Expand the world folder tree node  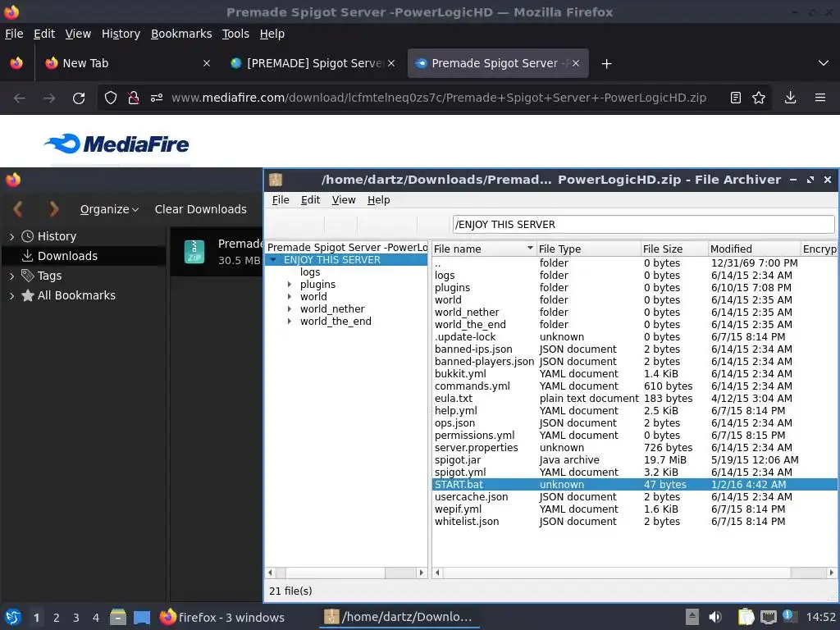tap(290, 297)
